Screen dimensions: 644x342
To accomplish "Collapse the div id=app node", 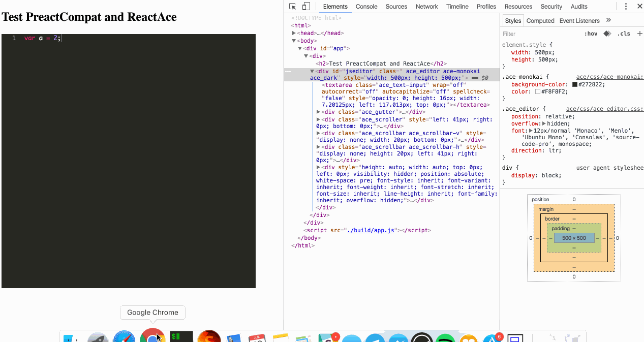I will pyautogui.click(x=300, y=48).
